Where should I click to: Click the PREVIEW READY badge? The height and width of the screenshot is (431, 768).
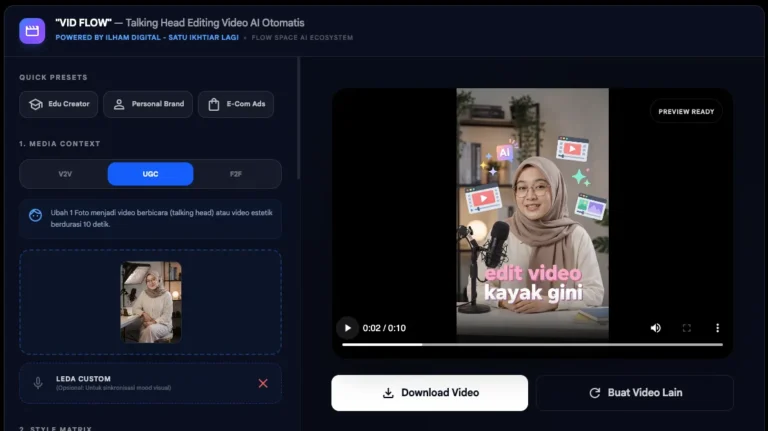point(686,112)
